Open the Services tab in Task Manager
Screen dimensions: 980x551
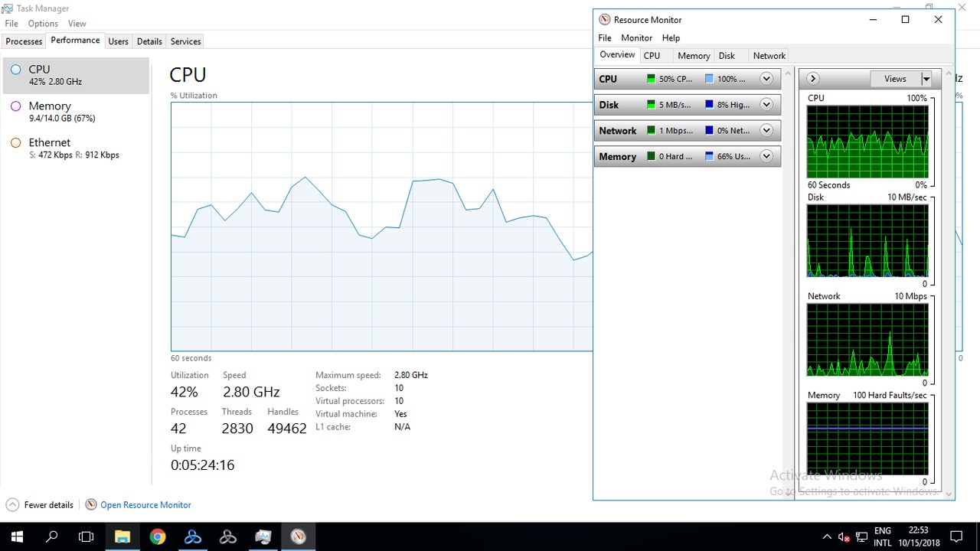[185, 41]
